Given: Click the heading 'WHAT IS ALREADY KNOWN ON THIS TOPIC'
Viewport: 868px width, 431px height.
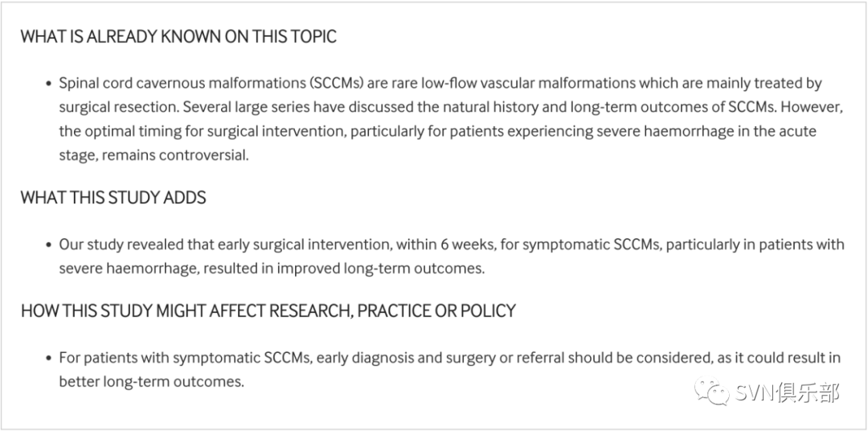Looking at the screenshot, I should (x=178, y=36).
